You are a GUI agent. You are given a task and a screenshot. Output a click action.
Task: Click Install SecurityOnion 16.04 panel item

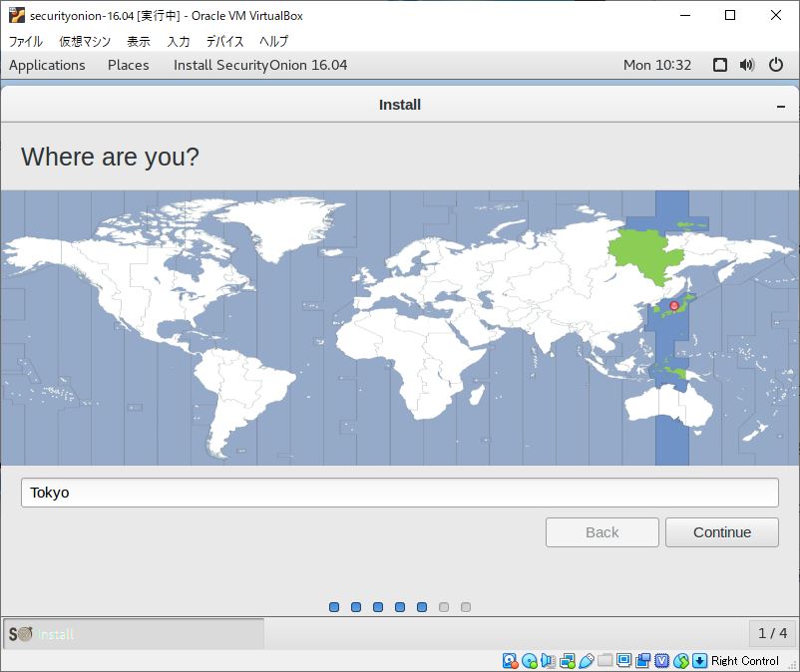click(x=260, y=65)
